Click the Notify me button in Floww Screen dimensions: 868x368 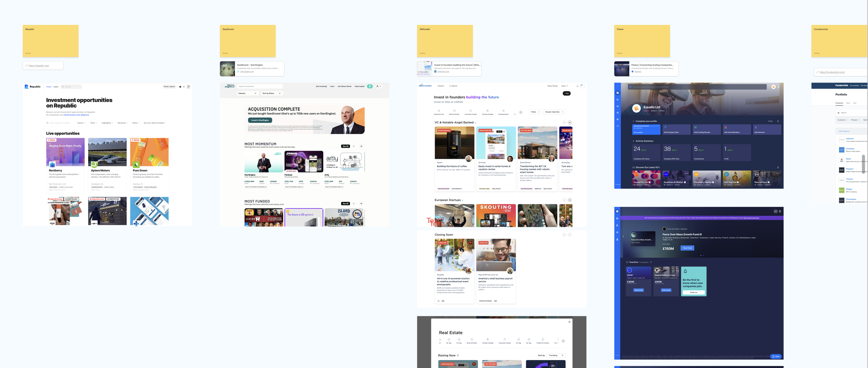click(x=694, y=292)
